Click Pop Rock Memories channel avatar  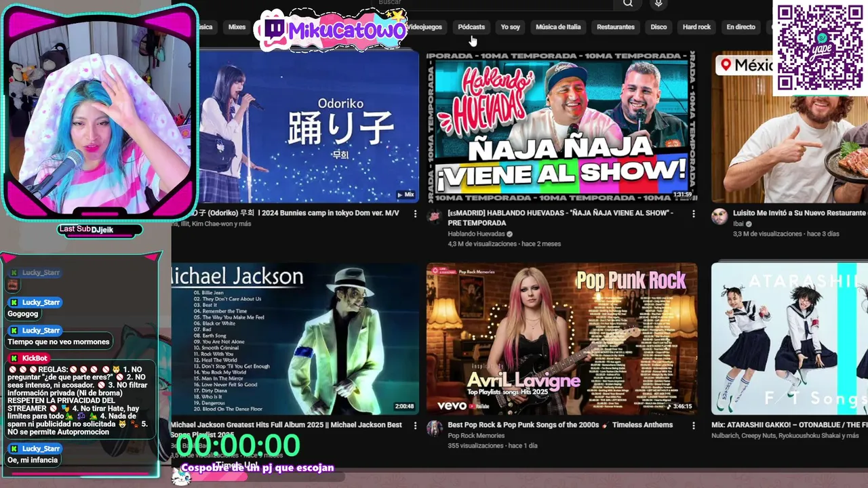click(x=434, y=428)
